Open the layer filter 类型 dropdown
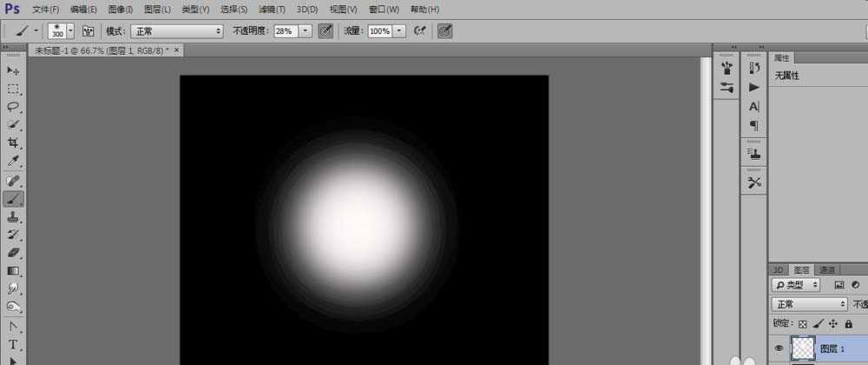 (x=797, y=285)
